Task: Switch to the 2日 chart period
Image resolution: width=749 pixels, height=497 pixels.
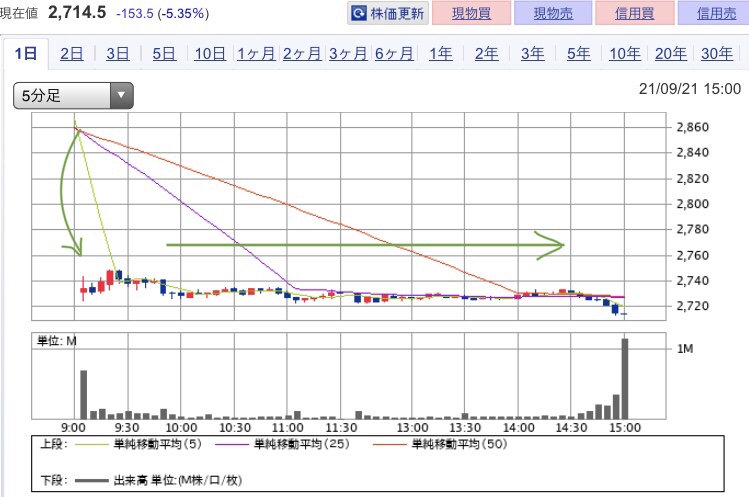Action: (x=72, y=54)
